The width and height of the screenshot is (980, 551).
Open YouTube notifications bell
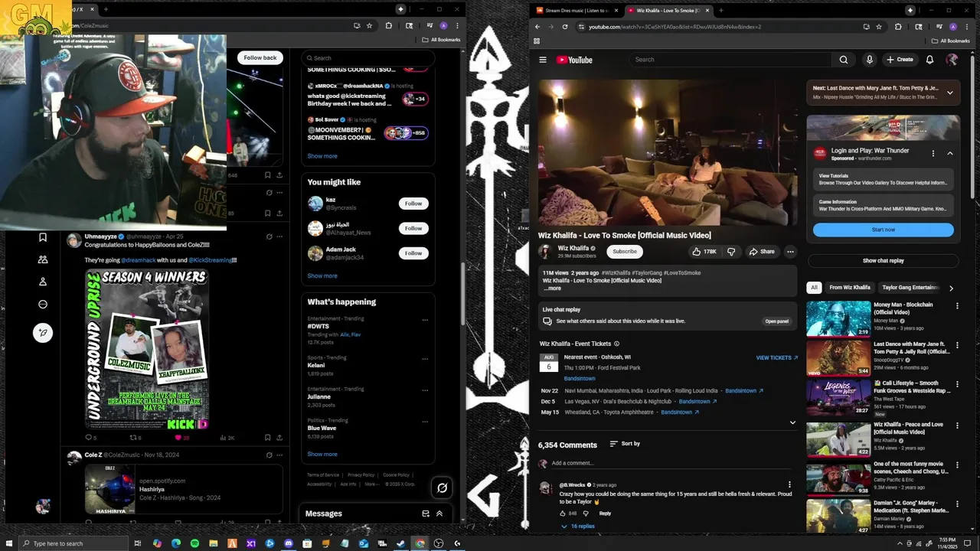[929, 60]
